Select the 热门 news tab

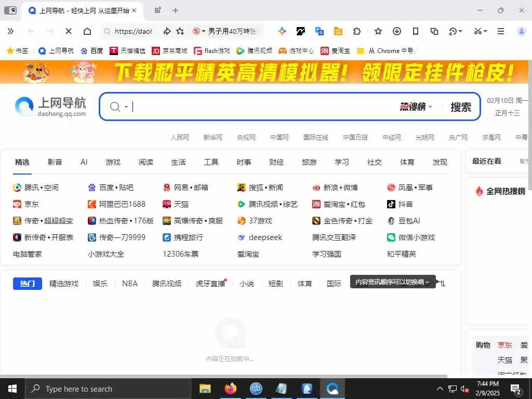[x=28, y=283]
